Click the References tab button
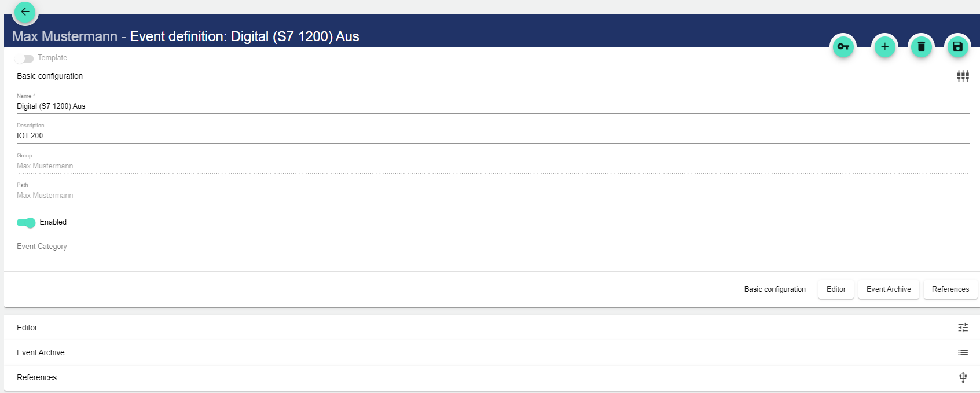 [950, 289]
